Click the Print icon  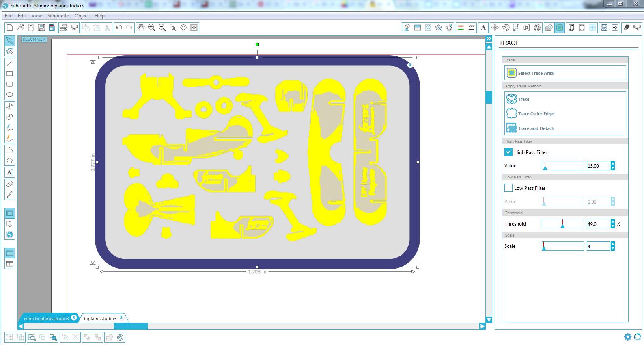click(x=64, y=28)
